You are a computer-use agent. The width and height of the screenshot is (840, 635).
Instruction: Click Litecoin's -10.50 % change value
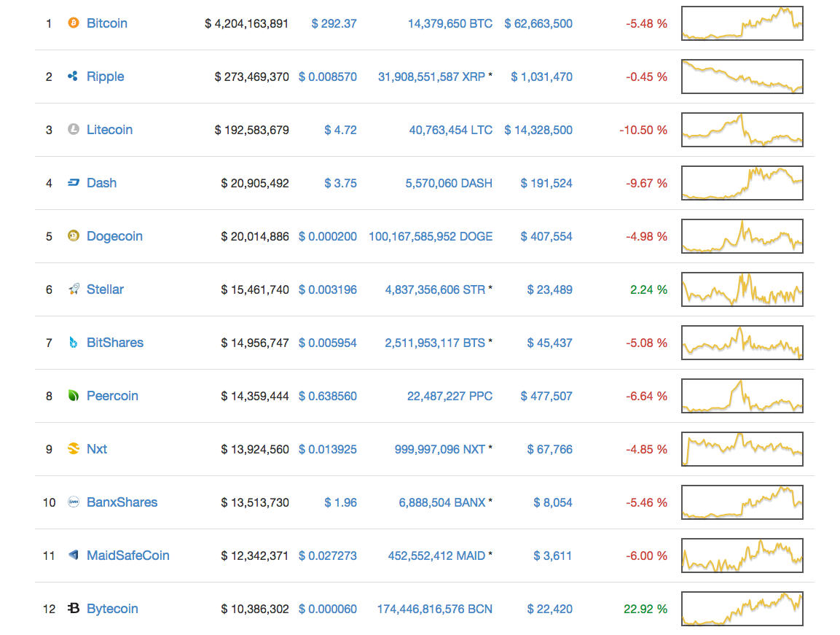coord(643,130)
